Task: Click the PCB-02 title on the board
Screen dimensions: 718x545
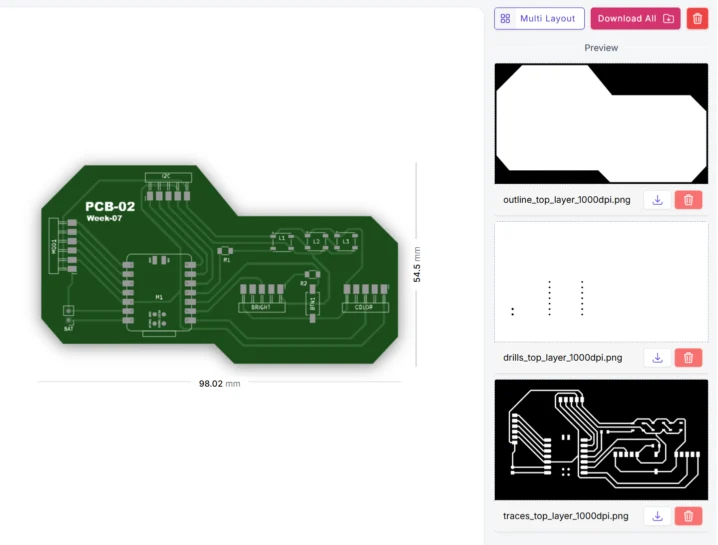Action: pyautogui.click(x=110, y=207)
